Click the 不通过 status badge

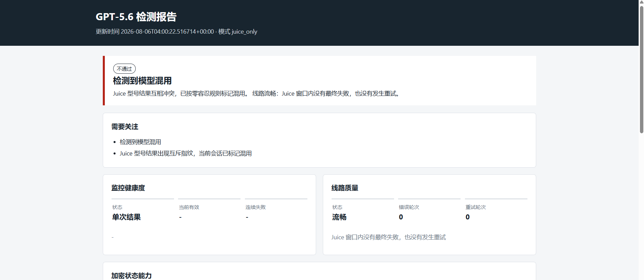click(124, 69)
